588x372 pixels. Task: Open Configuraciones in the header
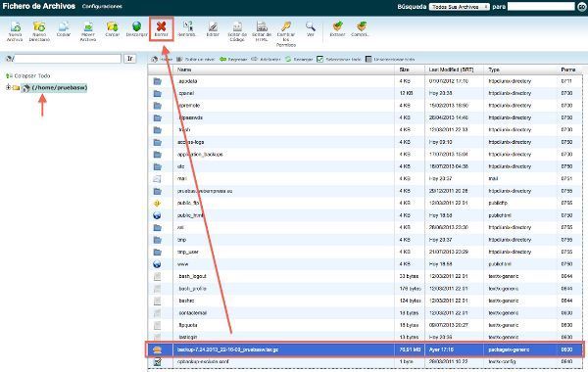[102, 7]
